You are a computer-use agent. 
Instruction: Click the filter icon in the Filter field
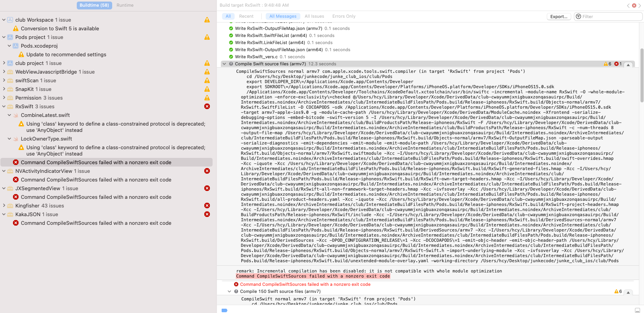(578, 17)
